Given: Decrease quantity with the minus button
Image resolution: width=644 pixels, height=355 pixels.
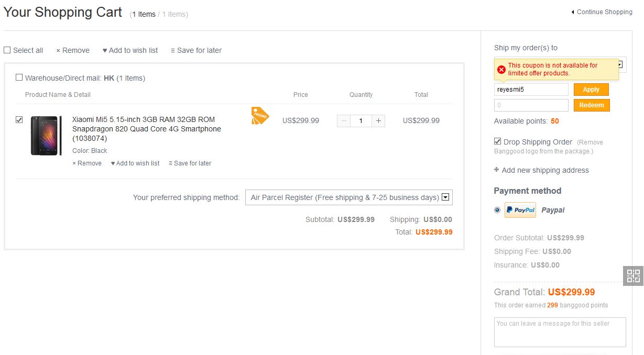Looking at the screenshot, I should tap(344, 121).
